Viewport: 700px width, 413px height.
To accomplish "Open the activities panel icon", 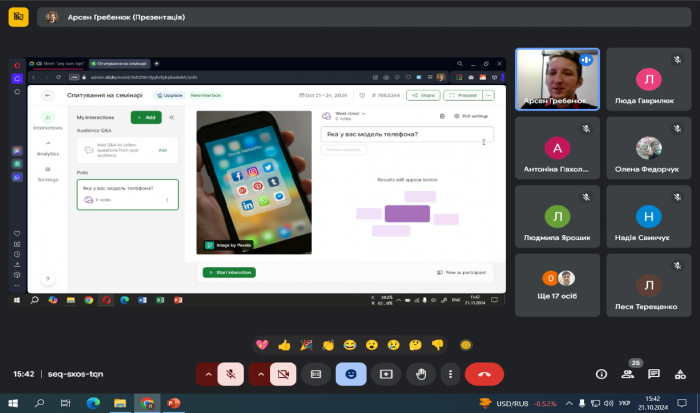I will click(679, 374).
